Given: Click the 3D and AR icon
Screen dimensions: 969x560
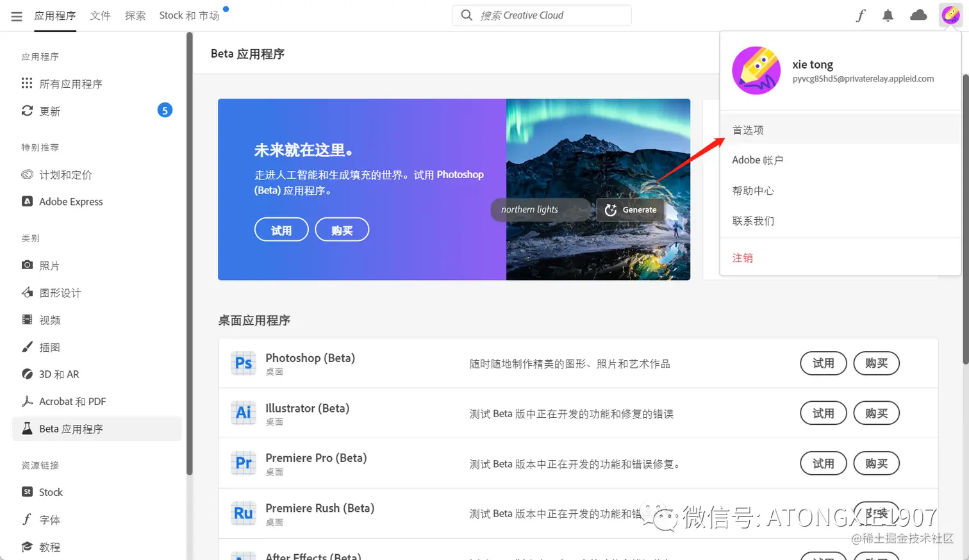Looking at the screenshot, I should click(x=27, y=374).
